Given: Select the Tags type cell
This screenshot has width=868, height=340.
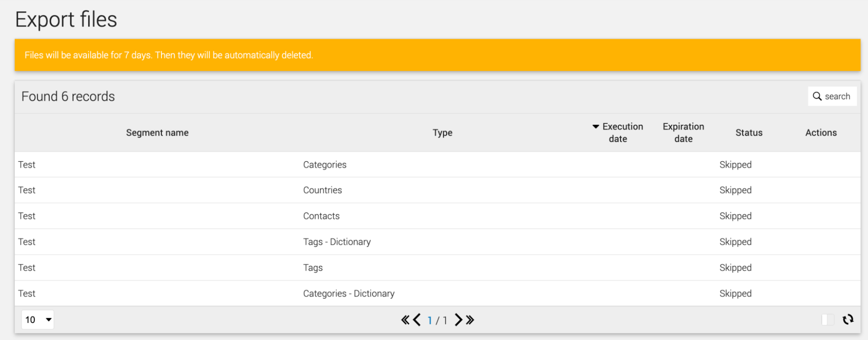Looking at the screenshot, I should point(313,268).
